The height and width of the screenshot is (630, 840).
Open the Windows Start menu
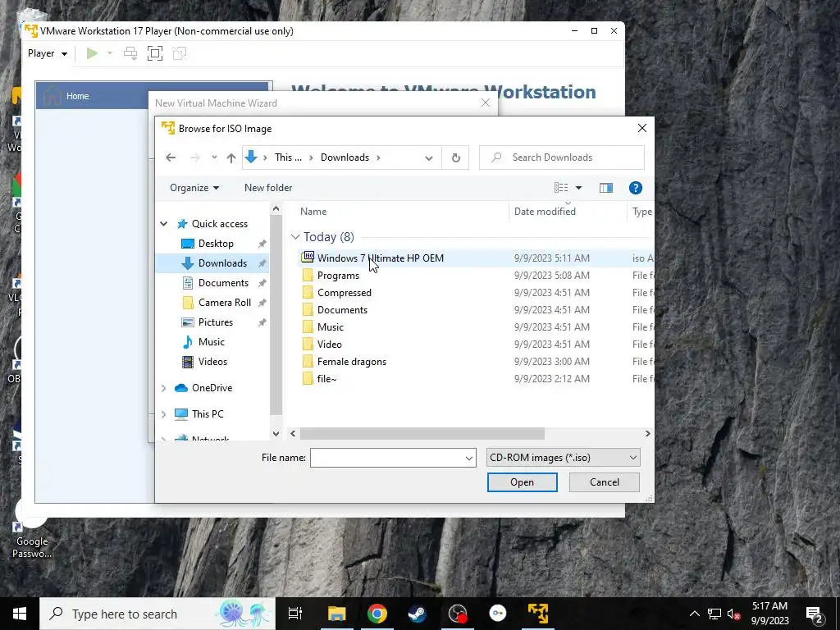tap(20, 614)
